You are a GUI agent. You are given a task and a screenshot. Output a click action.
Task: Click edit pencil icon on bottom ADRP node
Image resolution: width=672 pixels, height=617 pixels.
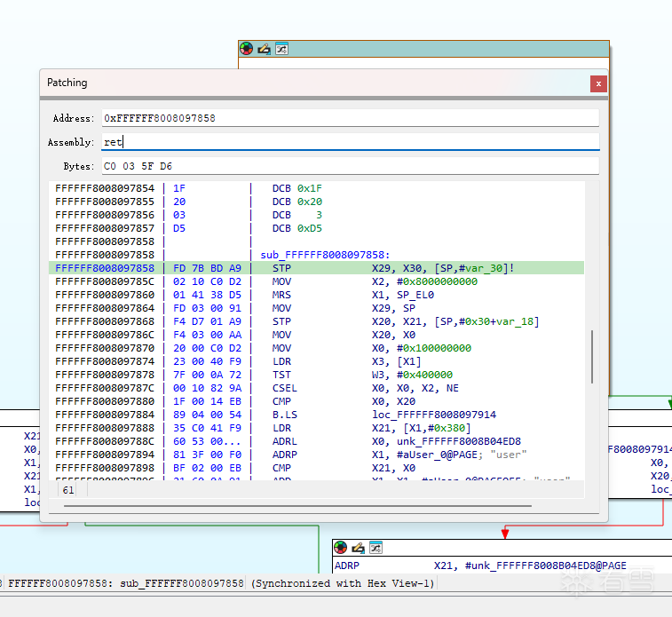(x=358, y=548)
